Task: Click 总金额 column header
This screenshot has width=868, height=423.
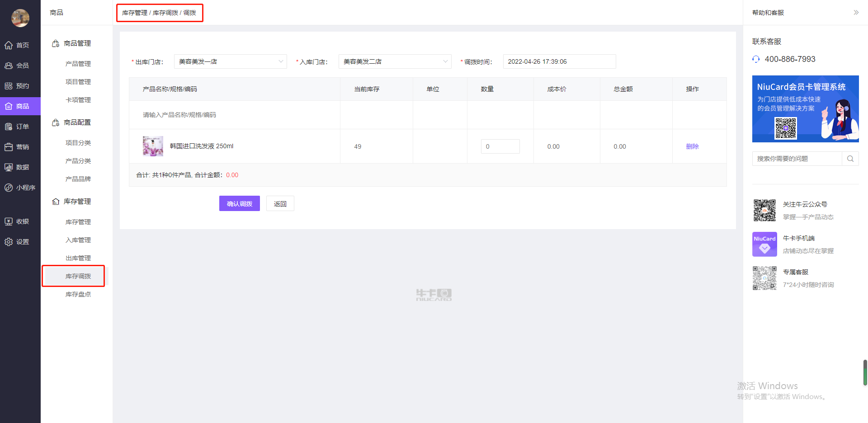Action: pyautogui.click(x=623, y=89)
